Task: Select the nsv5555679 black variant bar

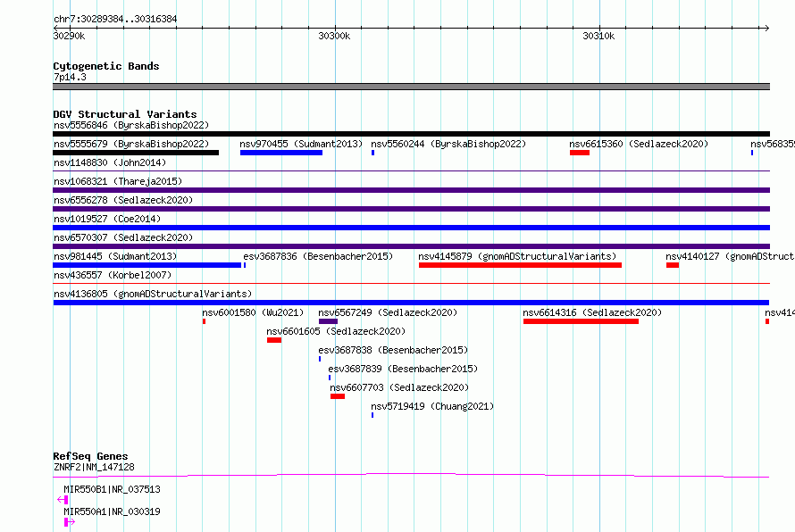Action: pos(136,153)
